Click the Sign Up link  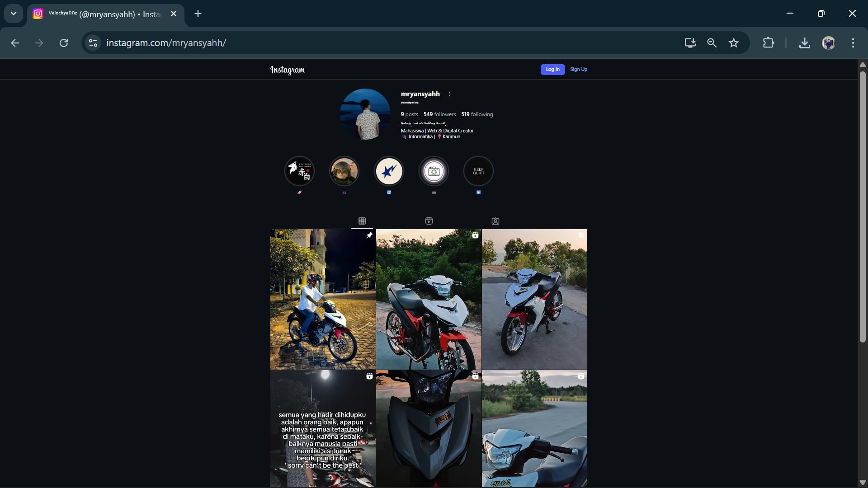[578, 69]
